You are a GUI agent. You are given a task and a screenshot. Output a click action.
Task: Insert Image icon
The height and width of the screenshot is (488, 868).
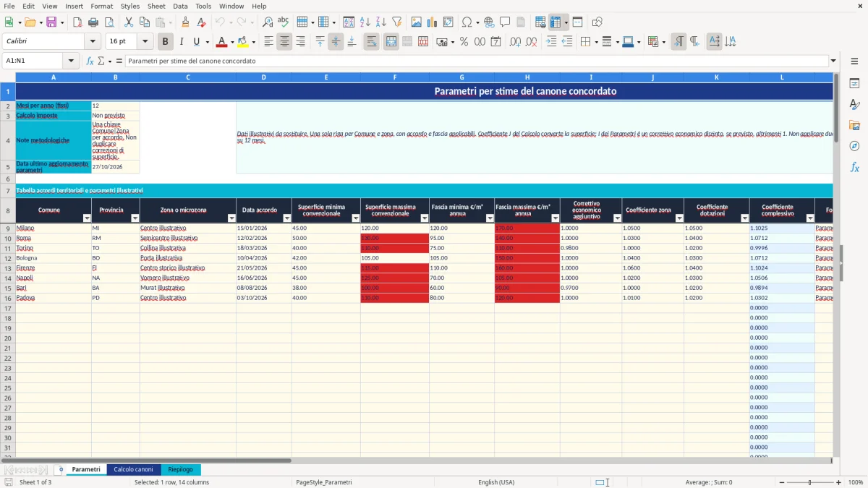click(x=417, y=22)
